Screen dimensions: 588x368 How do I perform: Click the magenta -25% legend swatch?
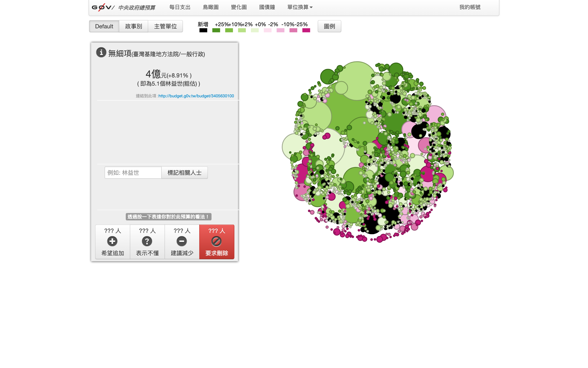pos(306,30)
